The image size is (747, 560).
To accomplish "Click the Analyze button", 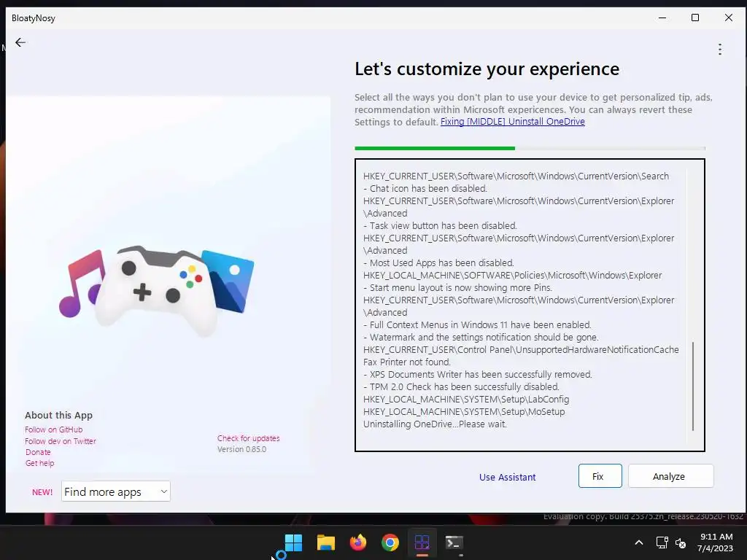I will 671,476.
